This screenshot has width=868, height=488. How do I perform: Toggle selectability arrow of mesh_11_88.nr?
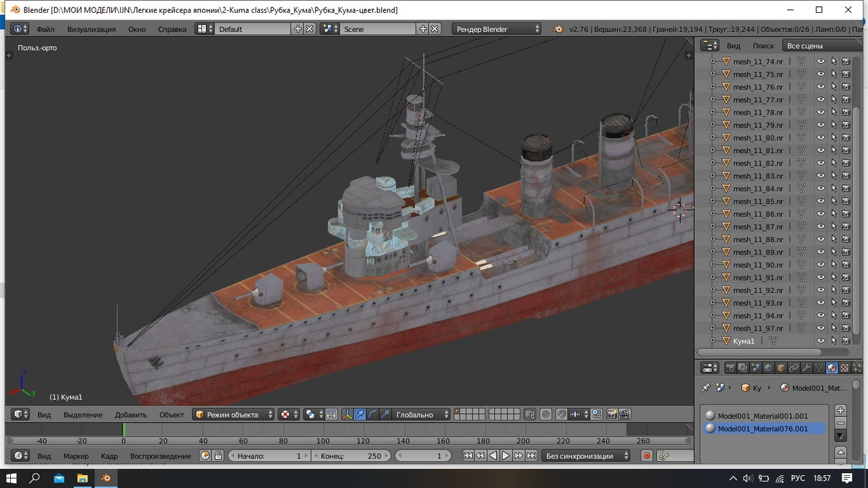coord(833,239)
